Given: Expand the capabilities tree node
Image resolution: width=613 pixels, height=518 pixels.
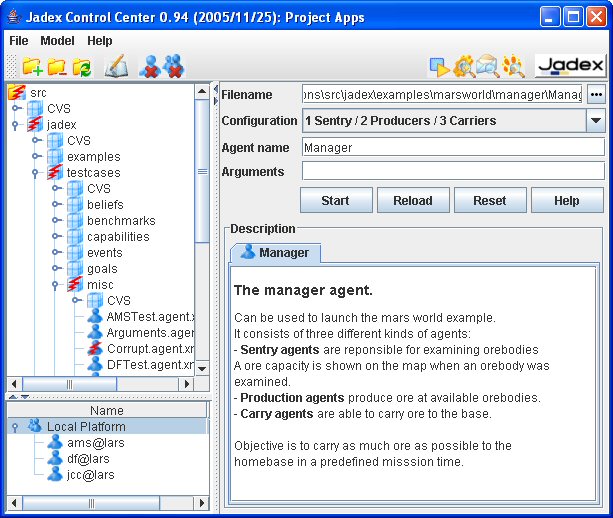Looking at the screenshot, I should tap(57, 236).
